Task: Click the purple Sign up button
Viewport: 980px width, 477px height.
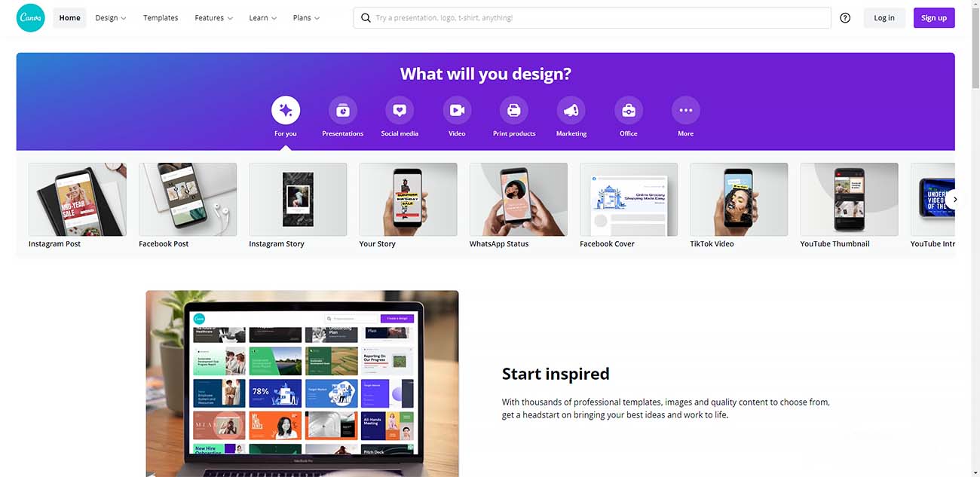Action: [x=934, y=18]
